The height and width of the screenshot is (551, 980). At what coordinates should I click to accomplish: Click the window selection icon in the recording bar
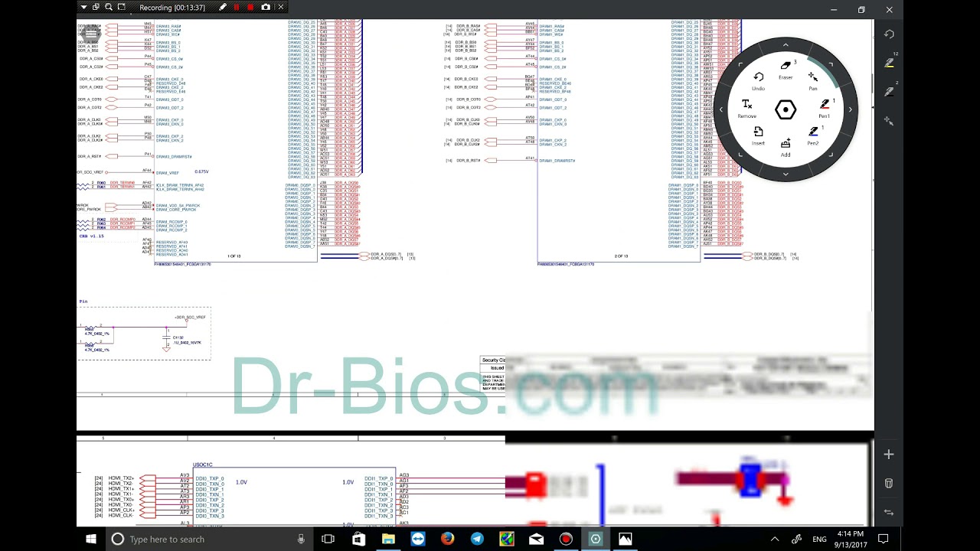coord(96,7)
